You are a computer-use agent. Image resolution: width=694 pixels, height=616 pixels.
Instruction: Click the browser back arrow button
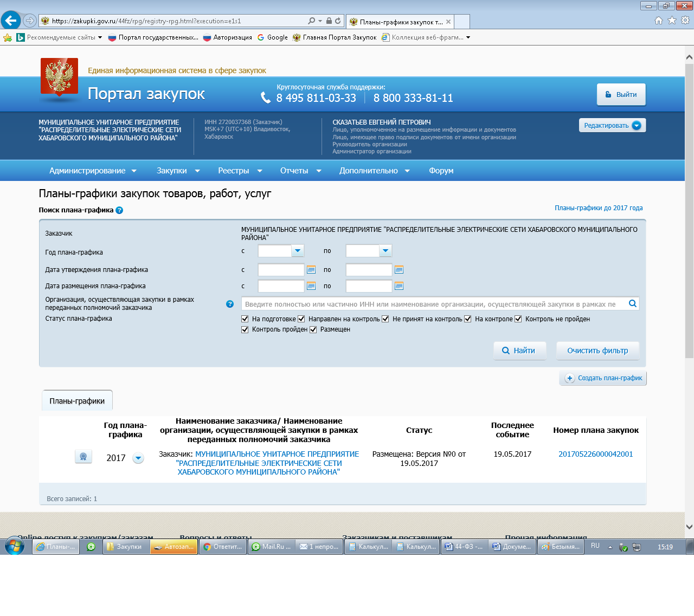click(x=11, y=21)
